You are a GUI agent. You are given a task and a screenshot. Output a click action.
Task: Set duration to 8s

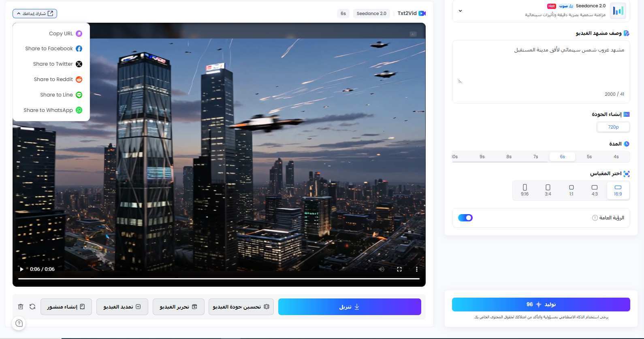click(509, 157)
